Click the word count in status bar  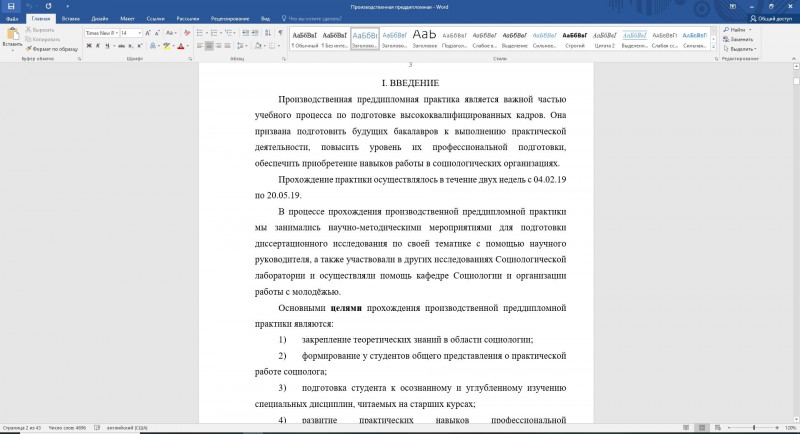pyautogui.click(x=67, y=428)
